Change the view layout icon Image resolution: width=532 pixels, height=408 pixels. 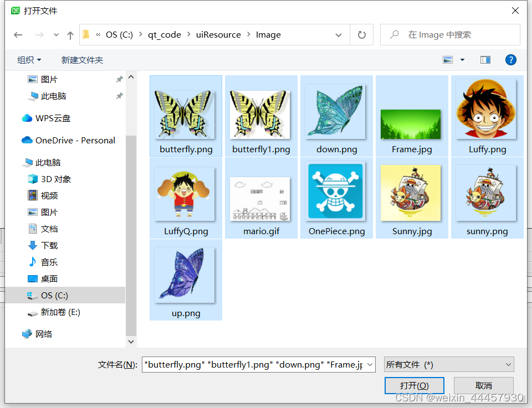pos(448,60)
